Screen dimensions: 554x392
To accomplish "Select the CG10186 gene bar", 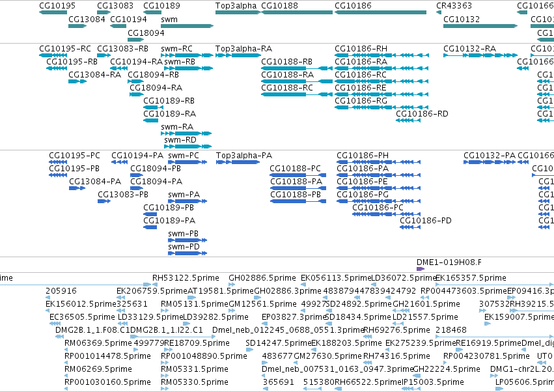I will click(381, 12).
